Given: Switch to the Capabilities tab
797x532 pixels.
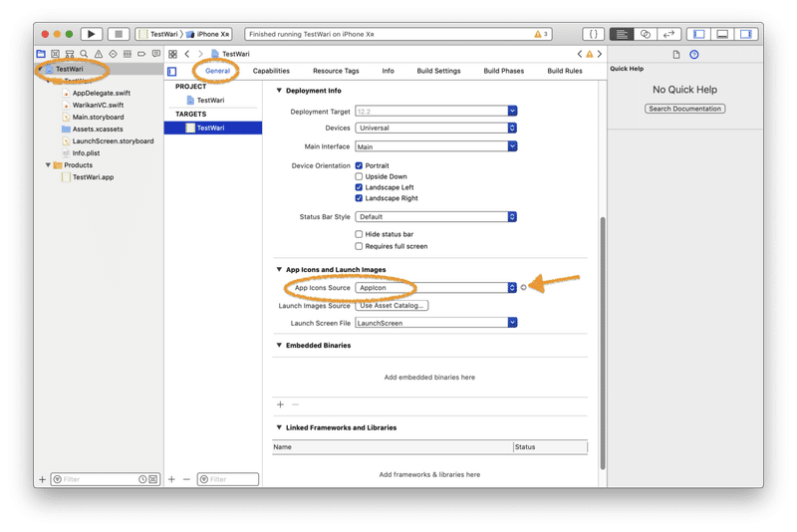Looking at the screenshot, I should (x=271, y=71).
